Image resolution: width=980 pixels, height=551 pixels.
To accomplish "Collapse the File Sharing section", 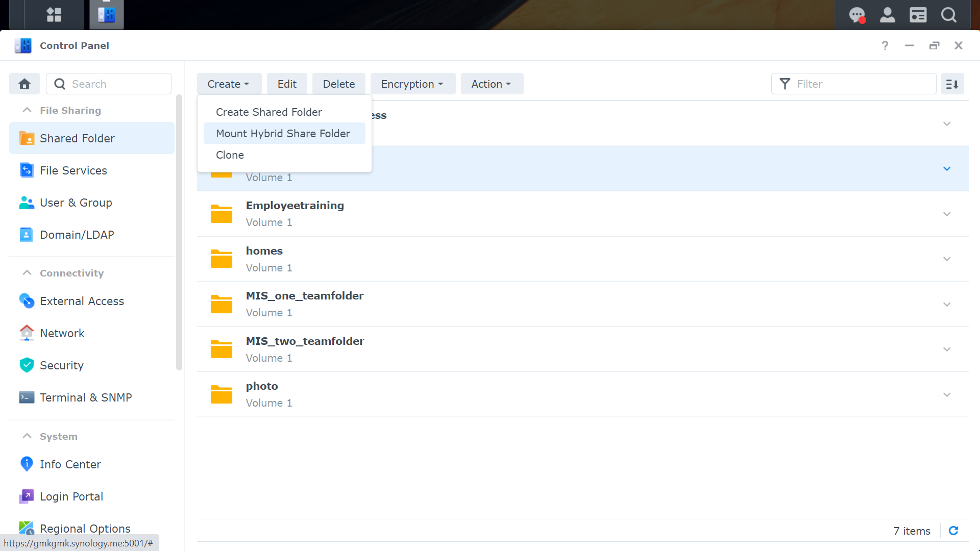I will pyautogui.click(x=27, y=110).
